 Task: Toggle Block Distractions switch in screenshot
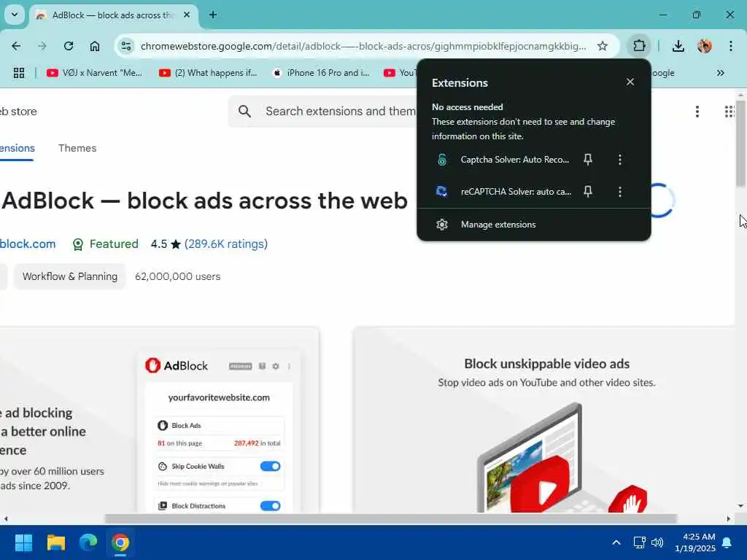pyautogui.click(x=270, y=506)
